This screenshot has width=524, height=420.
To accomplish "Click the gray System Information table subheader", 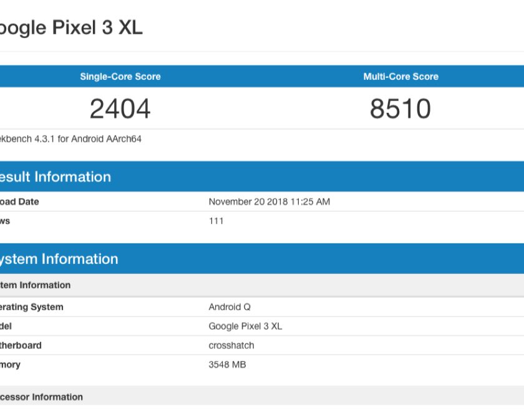I will pyautogui.click(x=35, y=285).
